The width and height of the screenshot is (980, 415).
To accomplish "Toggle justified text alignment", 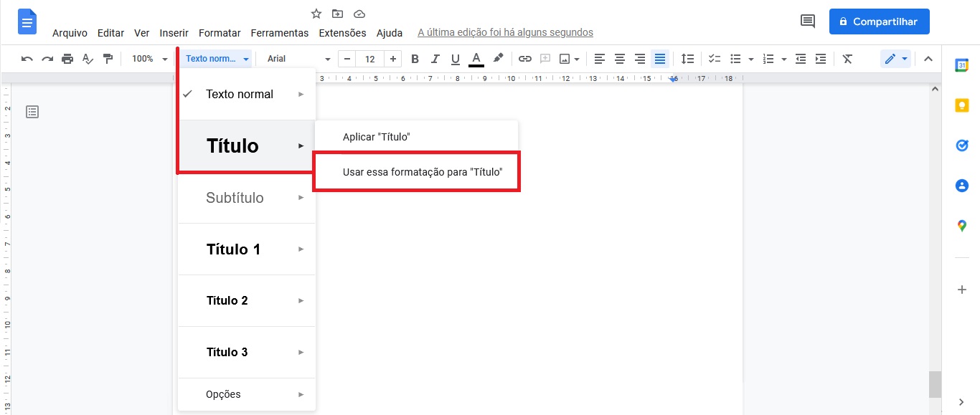I will 660,59.
